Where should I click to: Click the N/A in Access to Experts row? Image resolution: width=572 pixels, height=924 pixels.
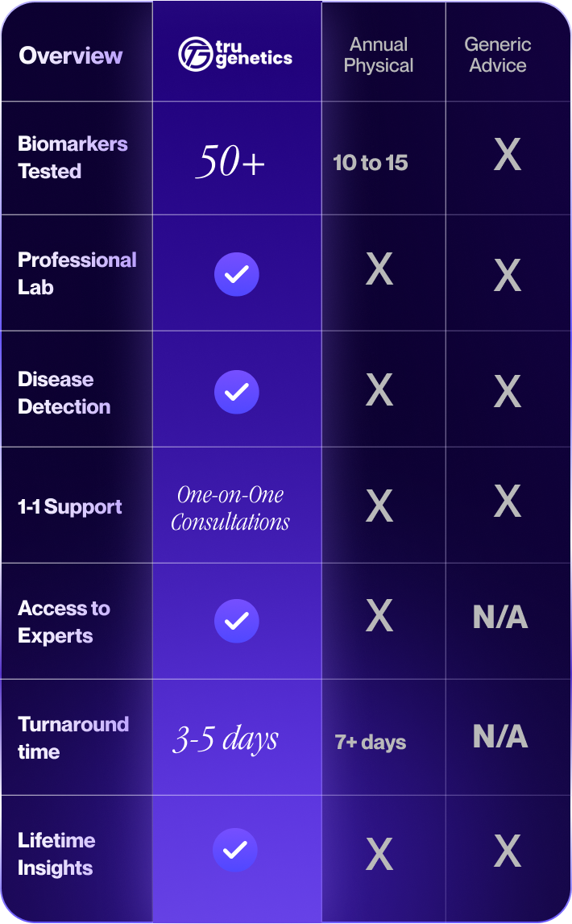click(500, 618)
